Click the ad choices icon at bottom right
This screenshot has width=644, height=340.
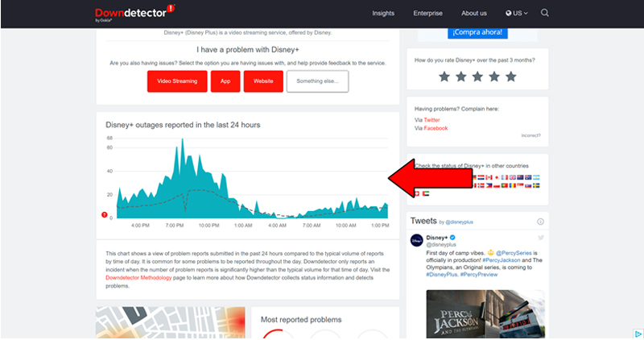638,334
